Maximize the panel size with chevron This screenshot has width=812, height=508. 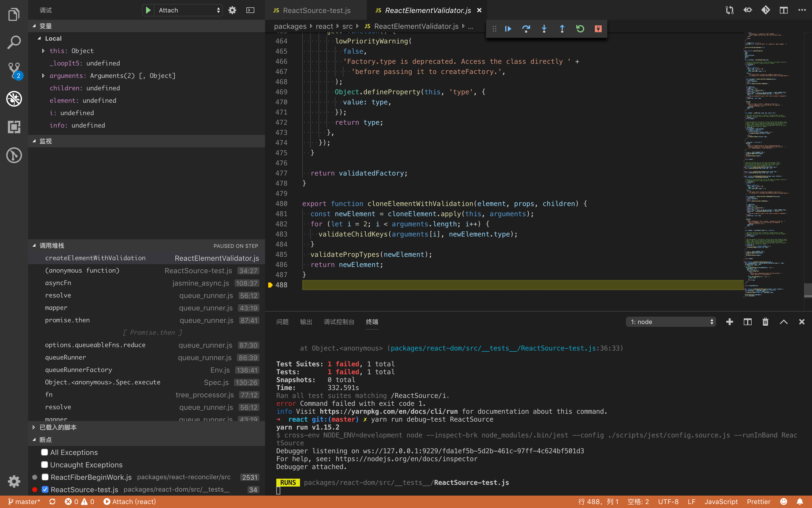coord(784,321)
